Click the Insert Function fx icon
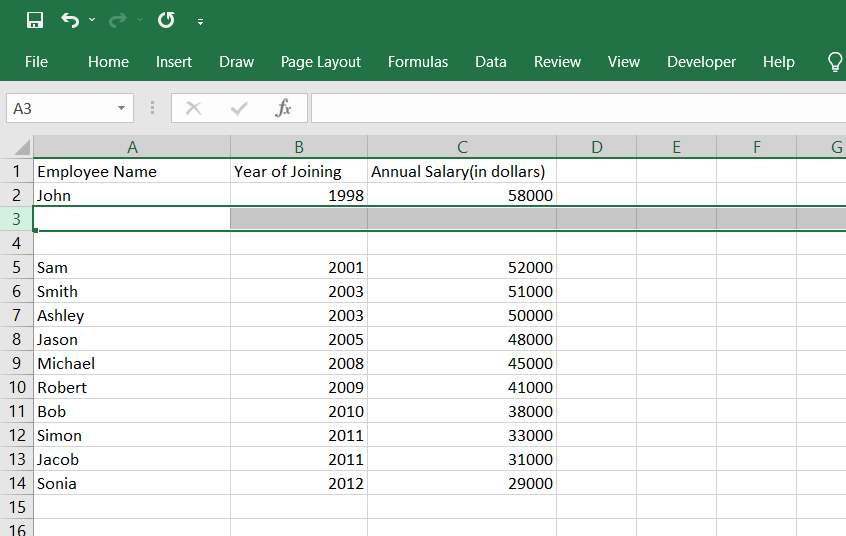 point(283,108)
